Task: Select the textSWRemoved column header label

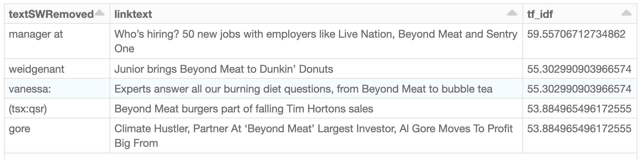Action: 51,14
